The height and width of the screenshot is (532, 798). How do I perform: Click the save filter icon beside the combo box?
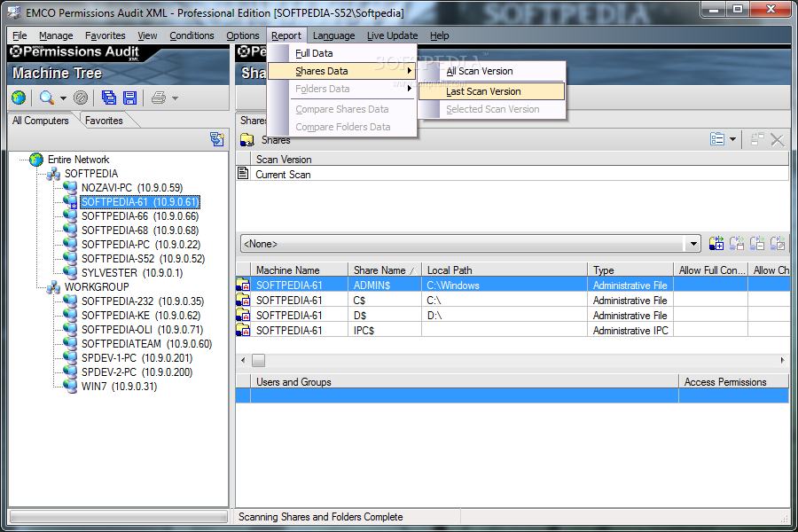coord(737,243)
